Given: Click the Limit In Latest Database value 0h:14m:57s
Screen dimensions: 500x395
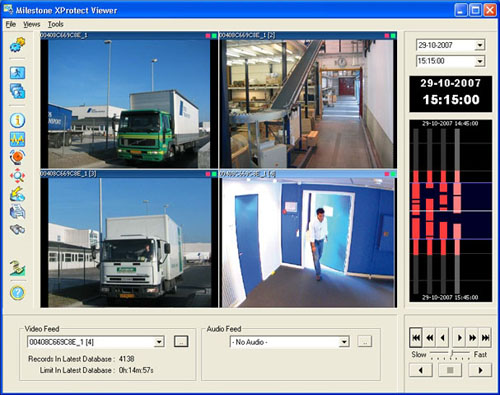Looking at the screenshot, I should (136, 370).
